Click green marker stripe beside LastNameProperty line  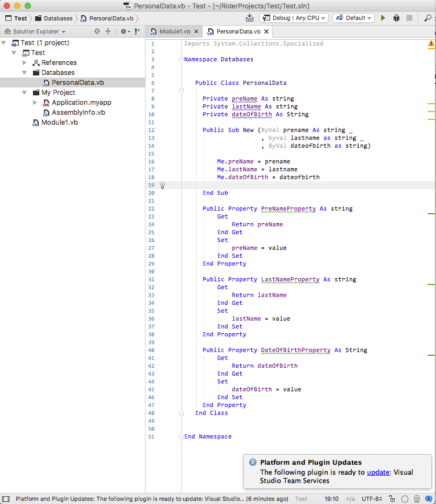point(431,284)
